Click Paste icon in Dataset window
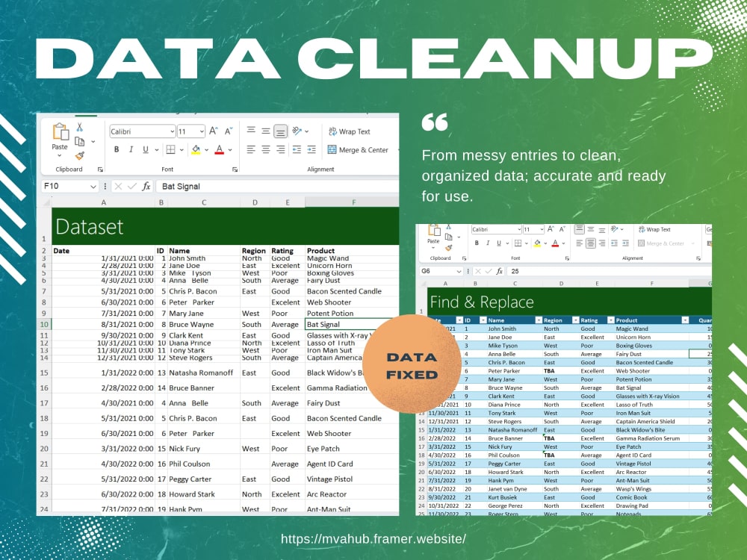Image resolution: width=747 pixels, height=560 pixels. tap(61, 132)
